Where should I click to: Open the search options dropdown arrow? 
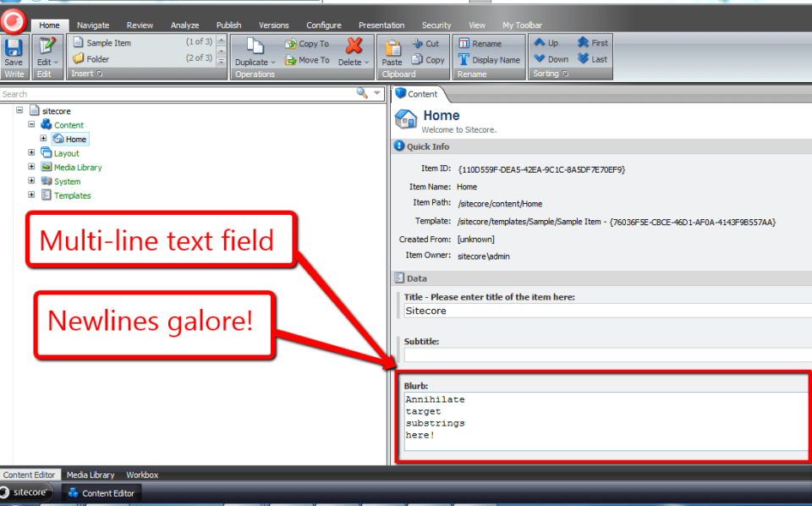[x=377, y=93]
